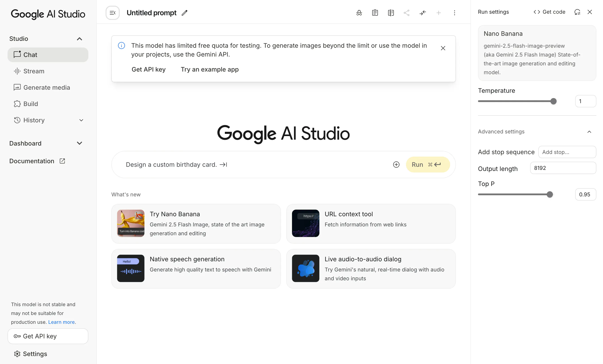Open the Try Nano Banana card

pyautogui.click(x=196, y=224)
